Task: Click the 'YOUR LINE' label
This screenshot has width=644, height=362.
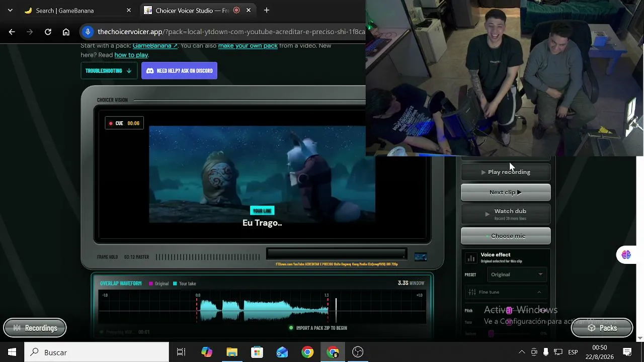Action: (262, 211)
